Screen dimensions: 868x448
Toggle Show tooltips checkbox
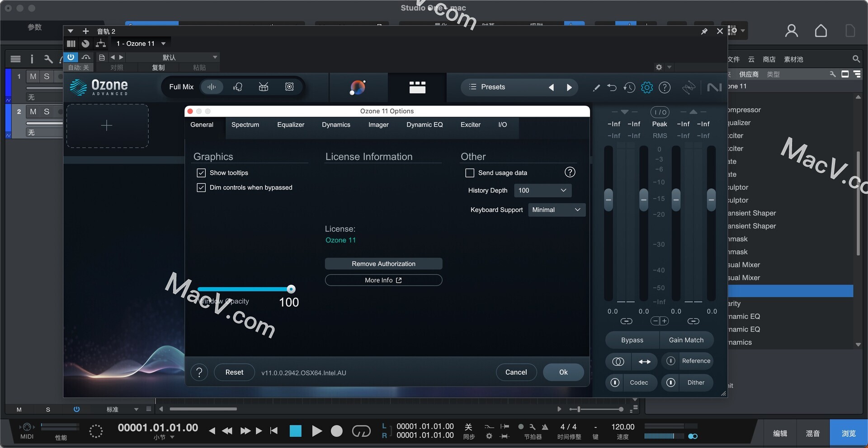pyautogui.click(x=201, y=173)
